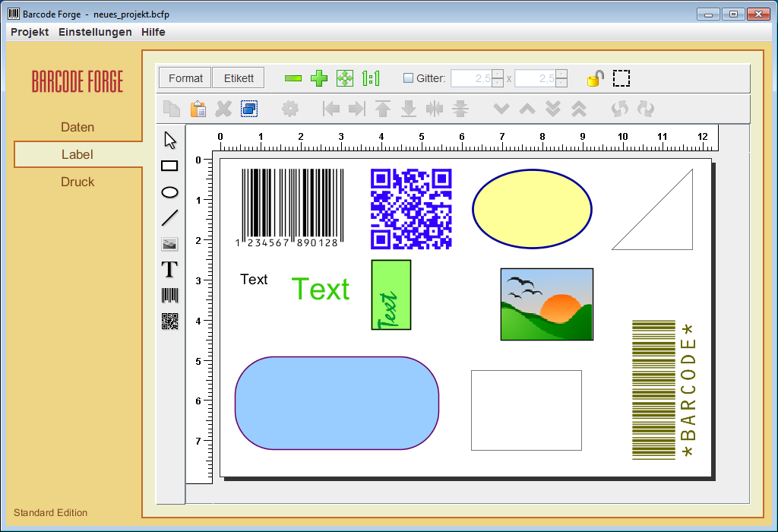778x532 pixels.
Task: Select the text tool
Action: tap(169, 270)
